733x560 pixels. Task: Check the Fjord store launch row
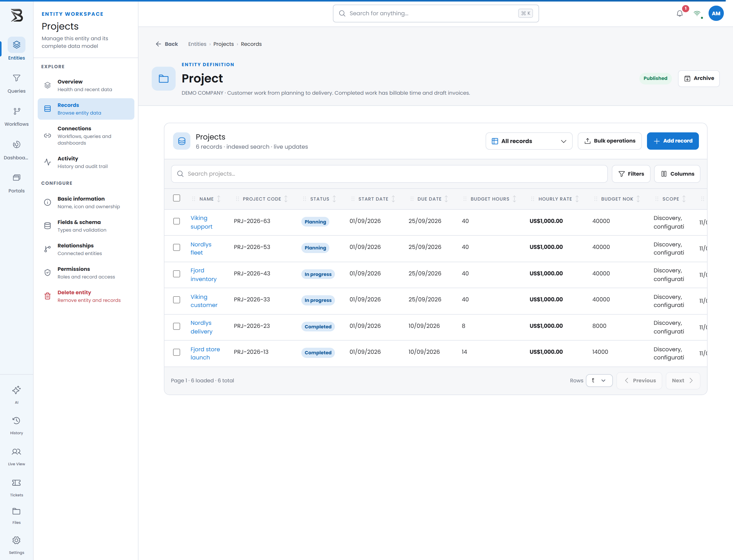click(177, 352)
